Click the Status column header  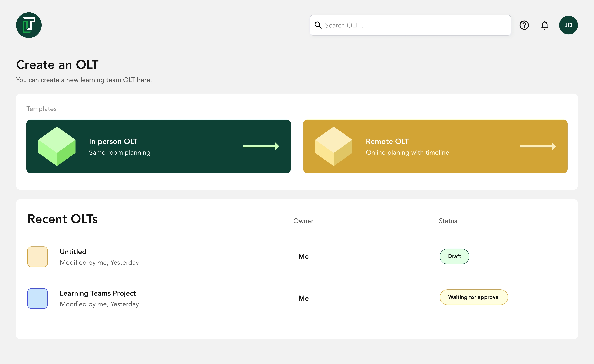[x=448, y=221]
